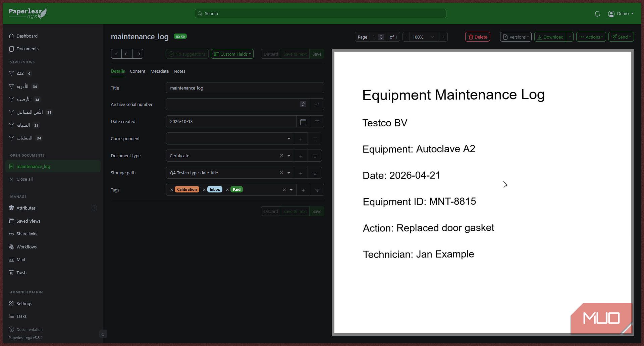Clear the Certificate document type
The width and height of the screenshot is (644, 346).
tap(282, 156)
